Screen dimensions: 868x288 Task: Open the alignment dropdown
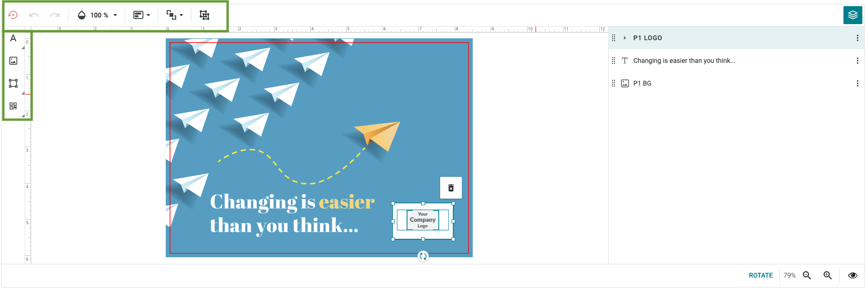point(142,15)
